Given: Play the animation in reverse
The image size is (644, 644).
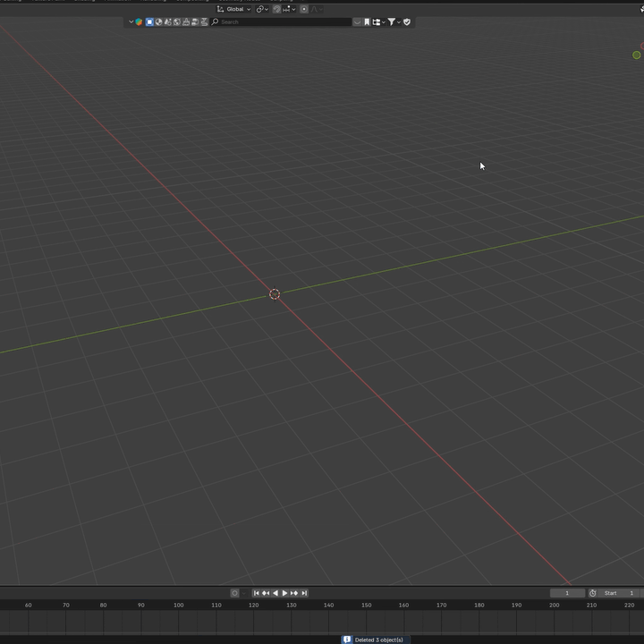Looking at the screenshot, I should [275, 593].
